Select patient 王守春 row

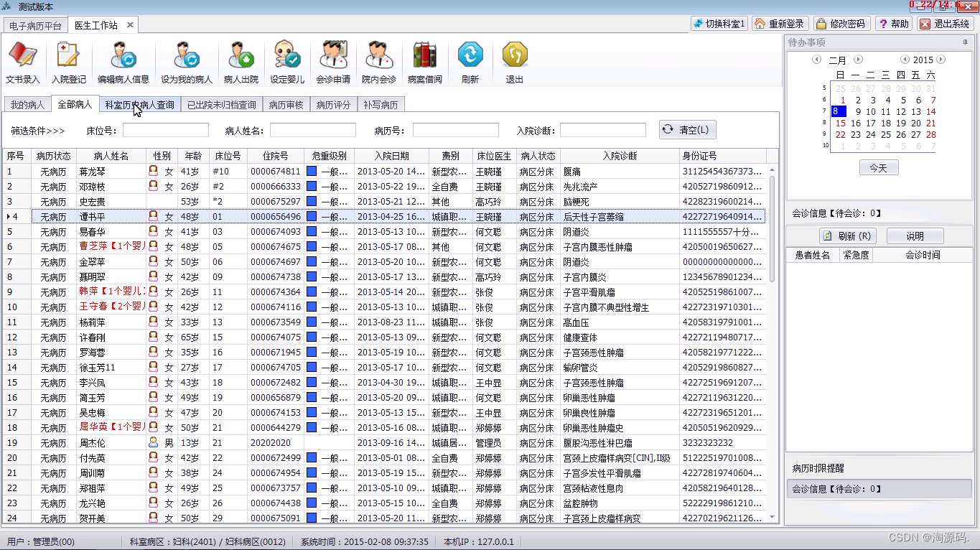[x=384, y=307]
